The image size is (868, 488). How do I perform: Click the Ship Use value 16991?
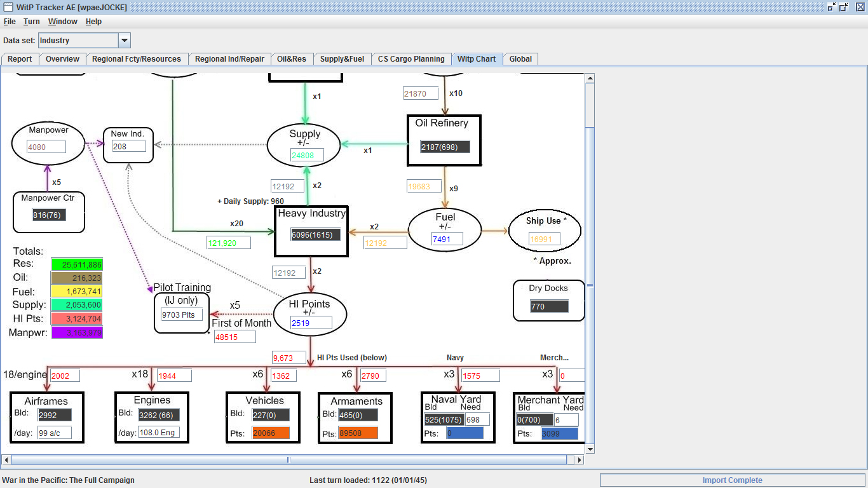[545, 239]
